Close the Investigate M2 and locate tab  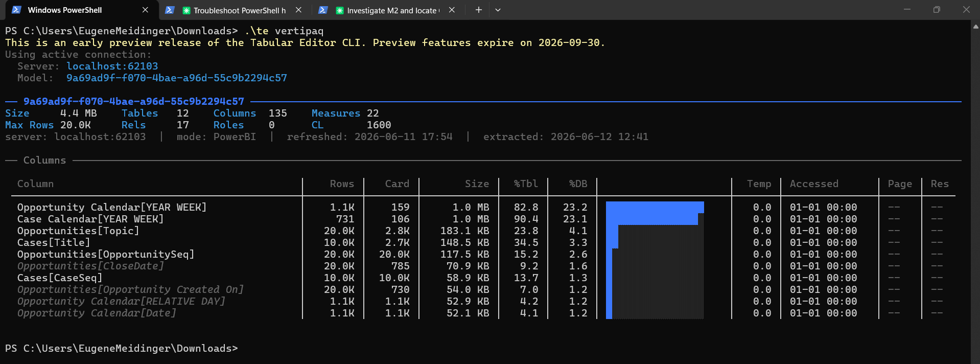pyautogui.click(x=452, y=10)
